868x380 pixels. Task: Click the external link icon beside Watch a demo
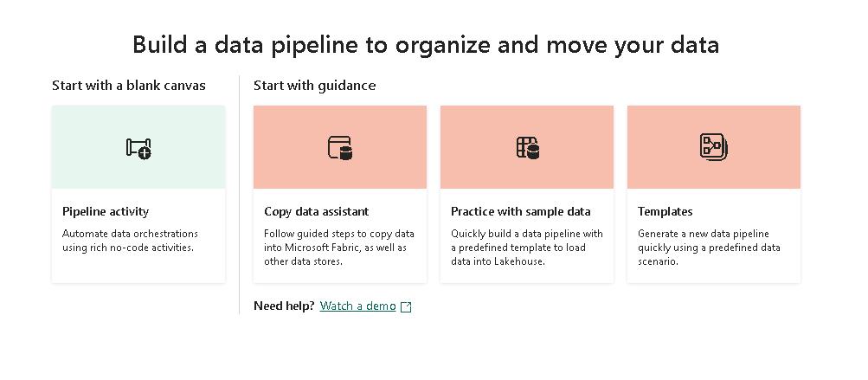407,306
